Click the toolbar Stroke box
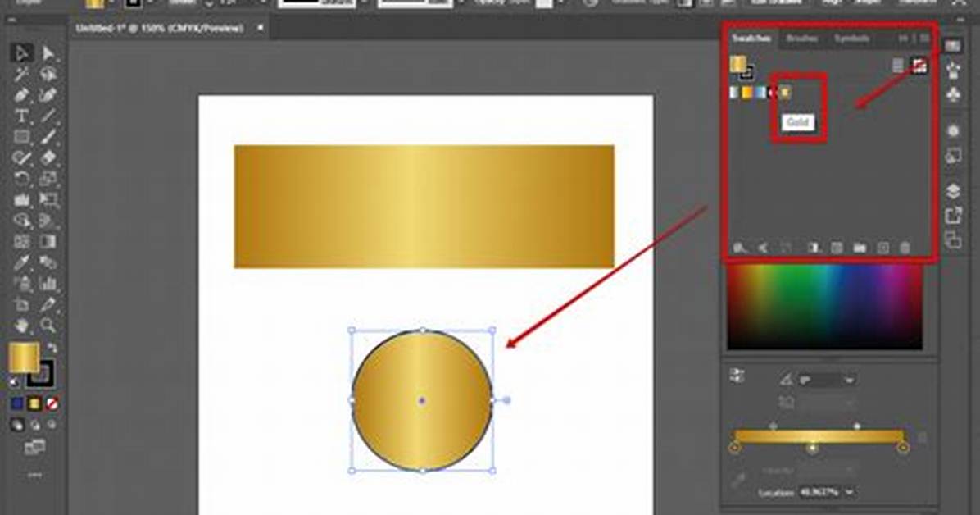Image resolution: width=980 pixels, height=515 pixels. point(41,374)
